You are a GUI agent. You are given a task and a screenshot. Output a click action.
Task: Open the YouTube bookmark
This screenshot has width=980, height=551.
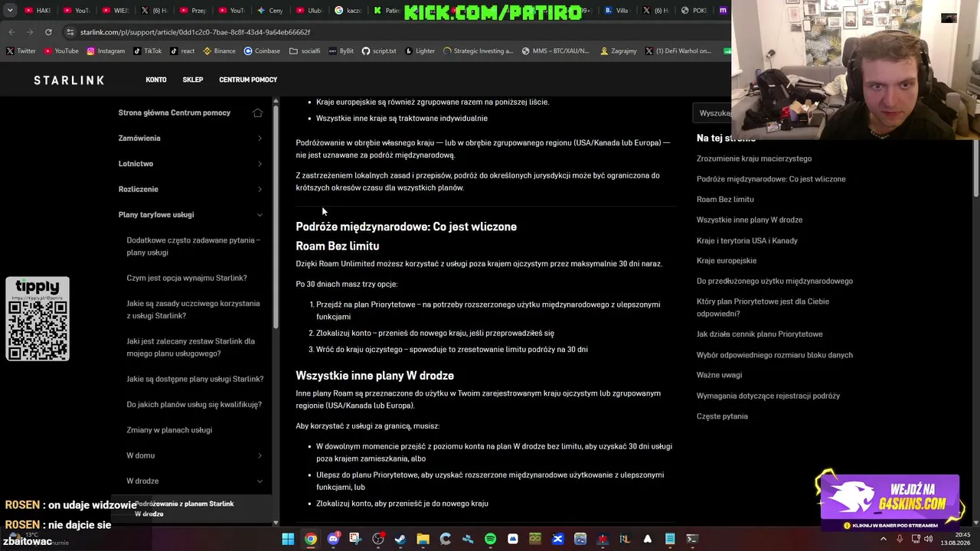[x=61, y=51]
